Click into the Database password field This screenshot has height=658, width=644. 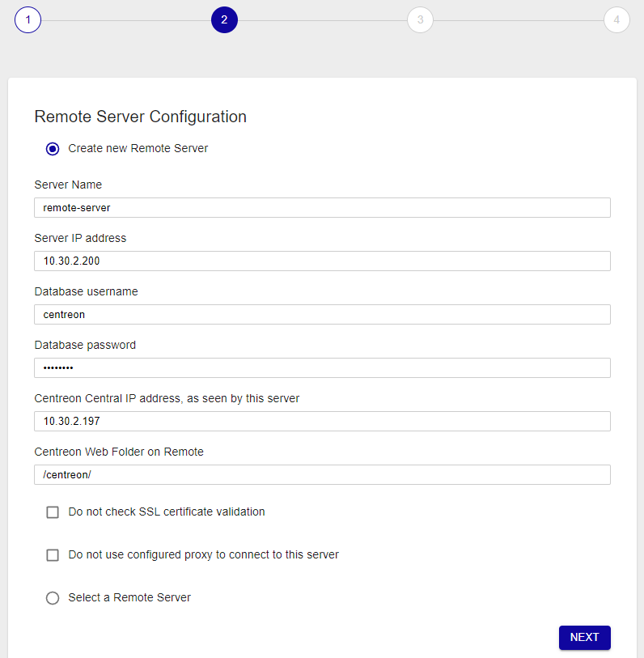click(322, 367)
